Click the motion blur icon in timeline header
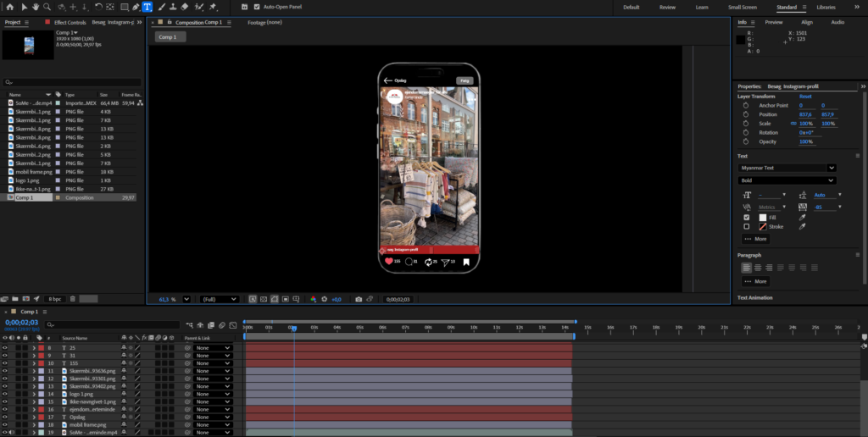 (x=221, y=325)
